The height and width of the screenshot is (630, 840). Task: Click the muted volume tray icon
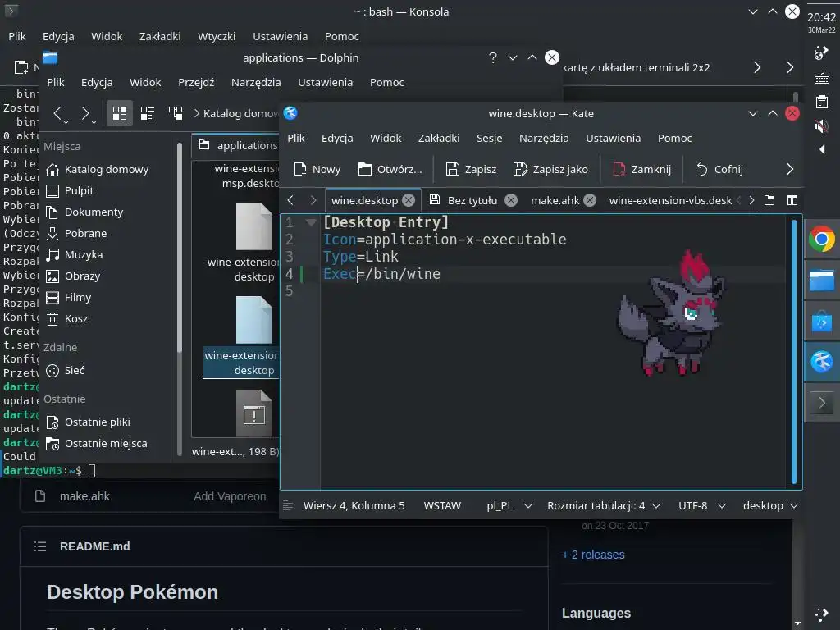tap(822, 126)
